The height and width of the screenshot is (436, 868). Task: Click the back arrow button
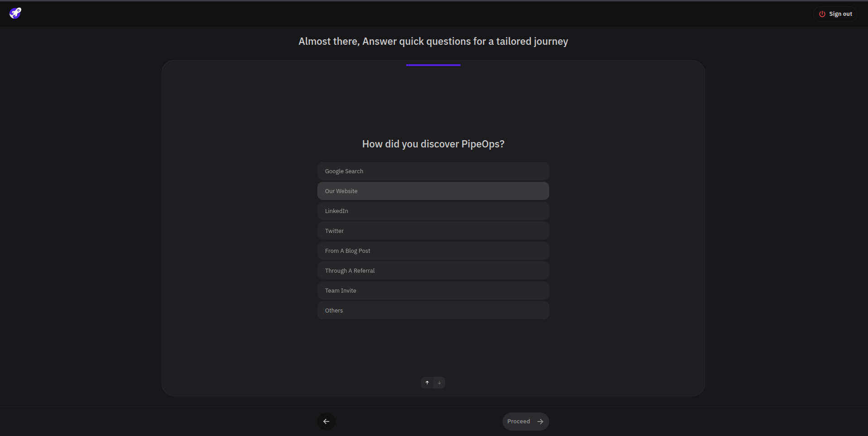(326, 422)
